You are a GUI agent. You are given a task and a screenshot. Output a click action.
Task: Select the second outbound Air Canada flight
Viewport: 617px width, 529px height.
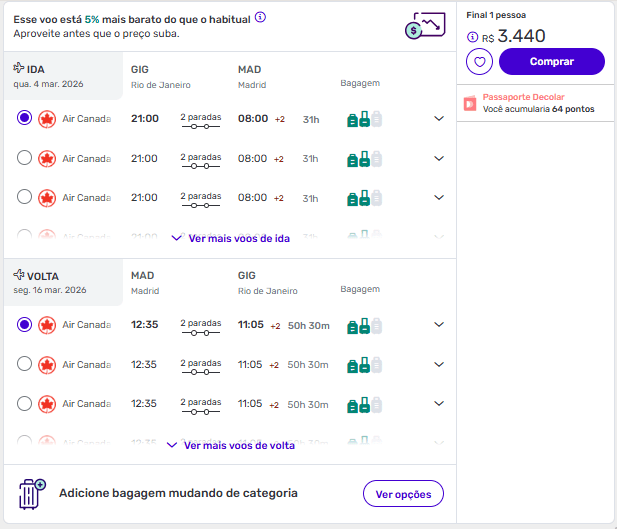point(25,158)
